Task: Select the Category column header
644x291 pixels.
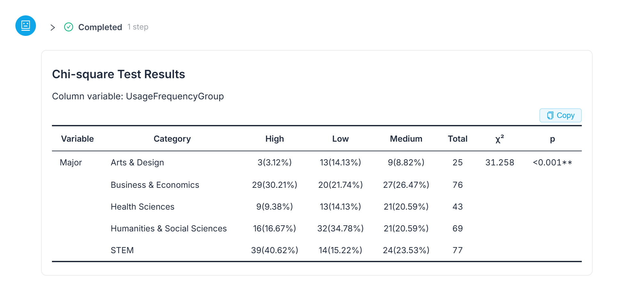Action: pos(172,139)
